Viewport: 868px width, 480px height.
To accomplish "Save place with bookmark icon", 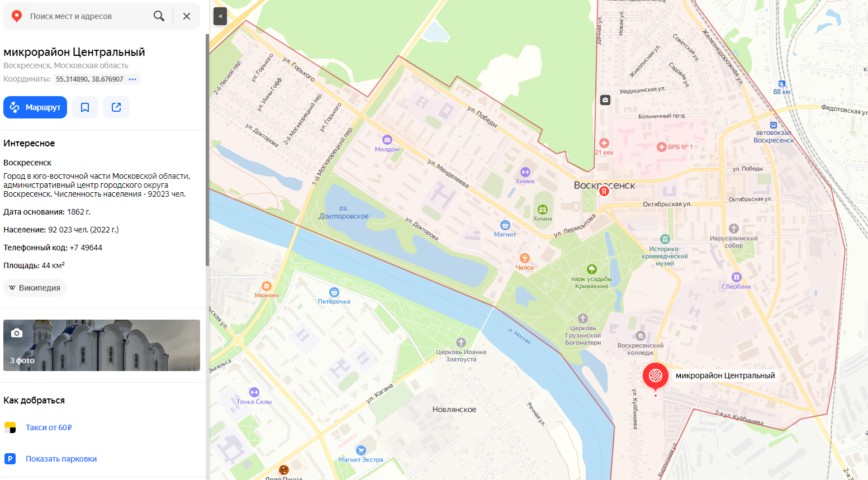I will click(85, 107).
